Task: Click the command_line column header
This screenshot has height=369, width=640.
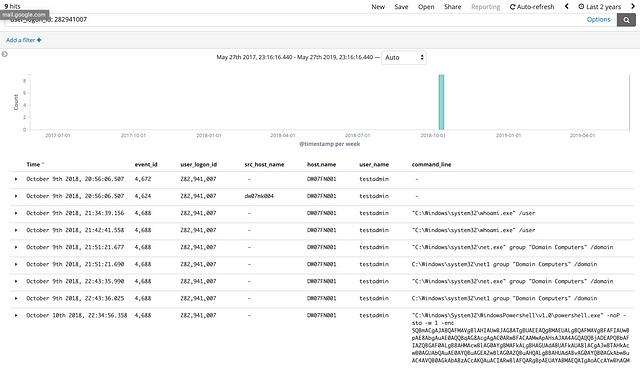Action: click(x=431, y=164)
